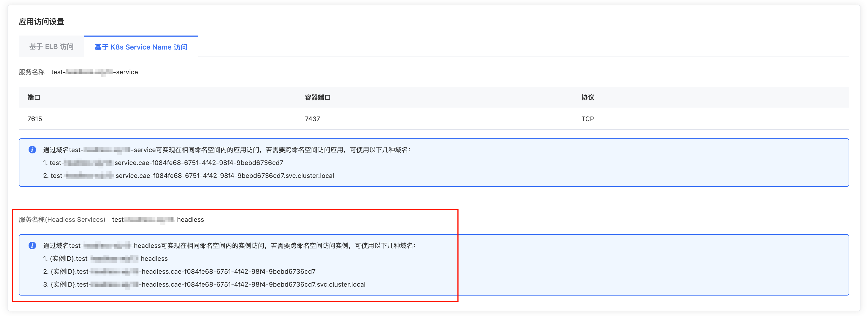Click the 容器端口 column header

pos(317,97)
